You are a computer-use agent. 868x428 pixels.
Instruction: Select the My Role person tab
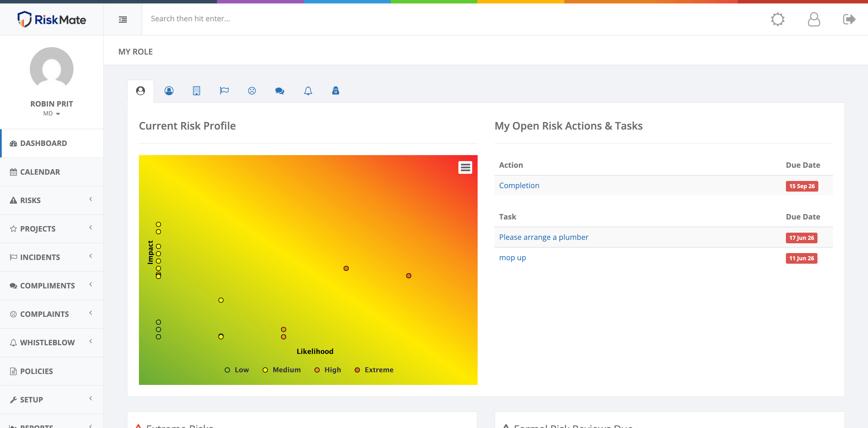pos(141,91)
